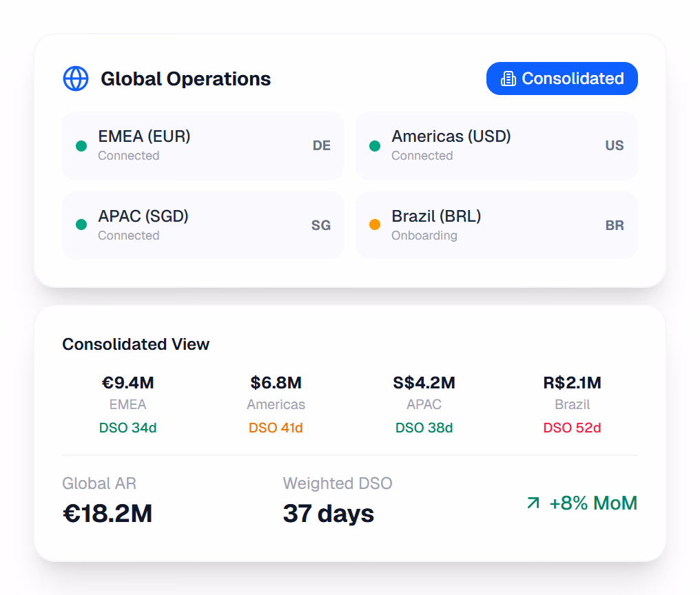Screen dimensions: 700x595
Task: Click the building icon inside Consolidated button
Action: [509, 79]
